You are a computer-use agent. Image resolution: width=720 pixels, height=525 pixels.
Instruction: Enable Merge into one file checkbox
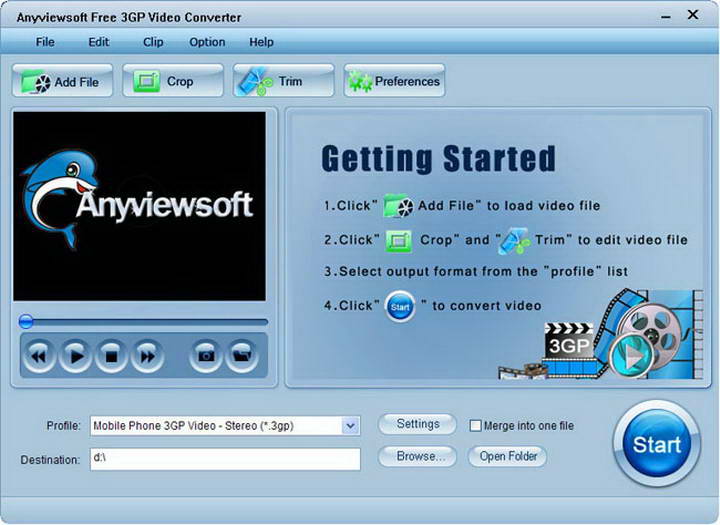[x=475, y=425]
